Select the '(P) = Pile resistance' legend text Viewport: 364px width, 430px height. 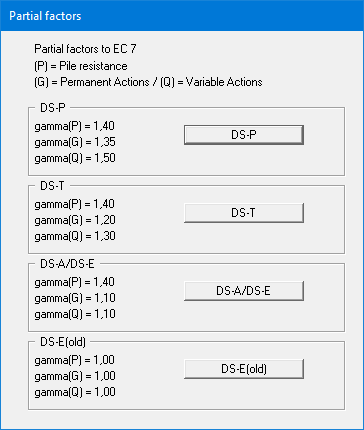point(81,66)
